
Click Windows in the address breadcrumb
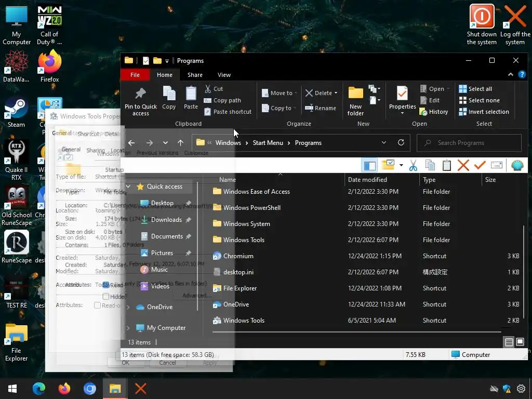pos(228,143)
